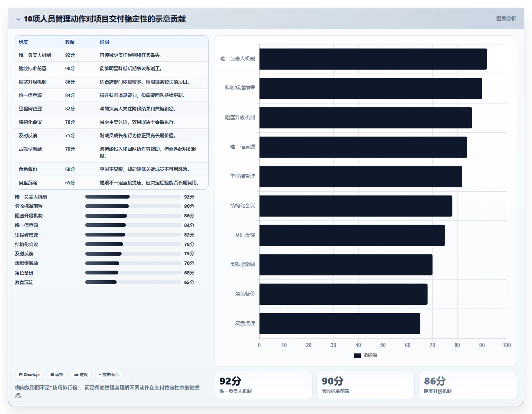Screen dimensions: 532x414
Task: Click the 结构化会议 bar in the chart
Action: point(356,206)
